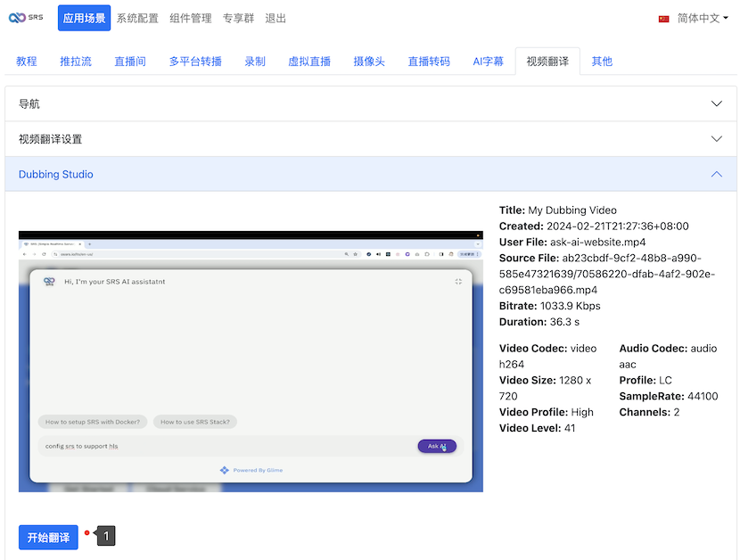Click the 专享群 navigation link
This screenshot has width=740, height=560.
coord(239,18)
